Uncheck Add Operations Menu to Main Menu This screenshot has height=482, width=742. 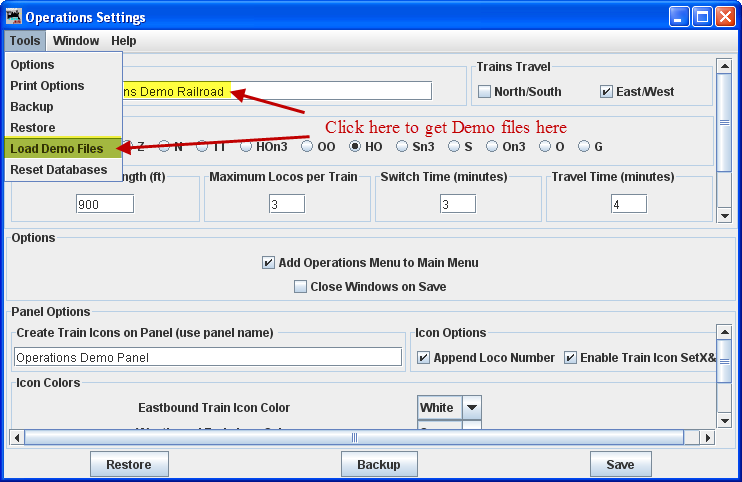coord(268,263)
